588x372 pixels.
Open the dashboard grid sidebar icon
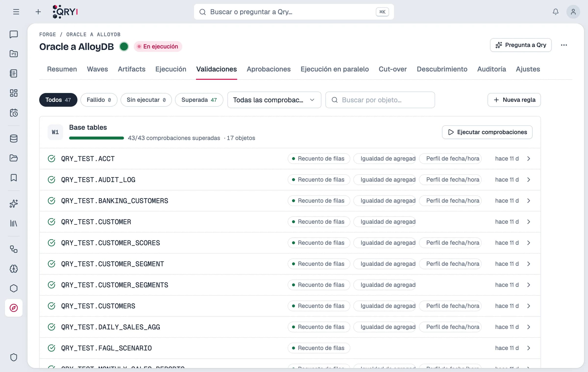pos(14,93)
